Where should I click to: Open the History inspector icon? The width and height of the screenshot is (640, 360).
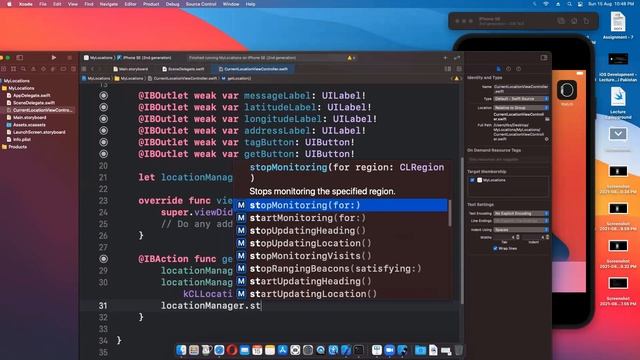pyautogui.click(x=509, y=69)
